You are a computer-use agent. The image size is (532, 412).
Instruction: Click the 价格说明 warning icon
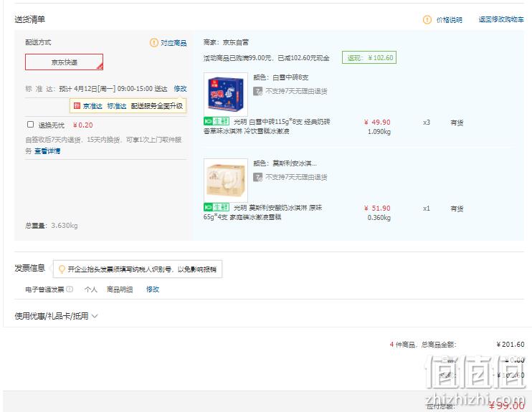427,19
